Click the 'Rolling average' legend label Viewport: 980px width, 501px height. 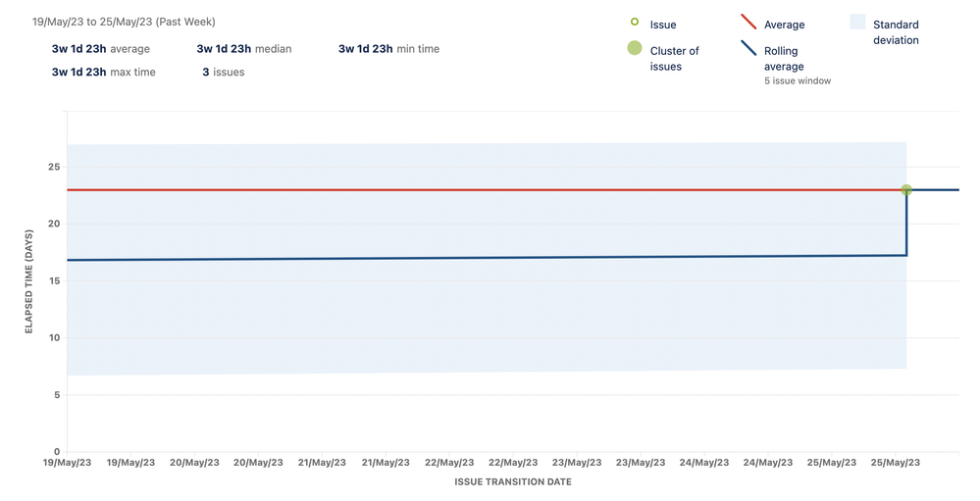coord(784,59)
